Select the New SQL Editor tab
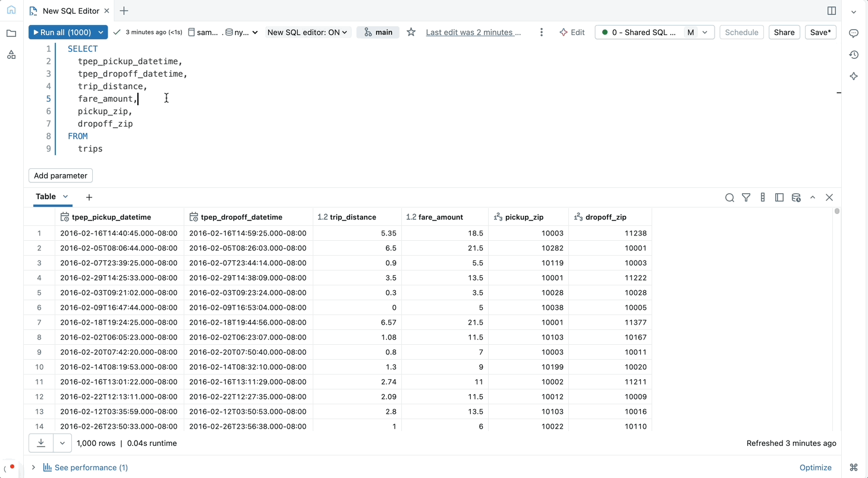The image size is (868, 478). tap(70, 11)
